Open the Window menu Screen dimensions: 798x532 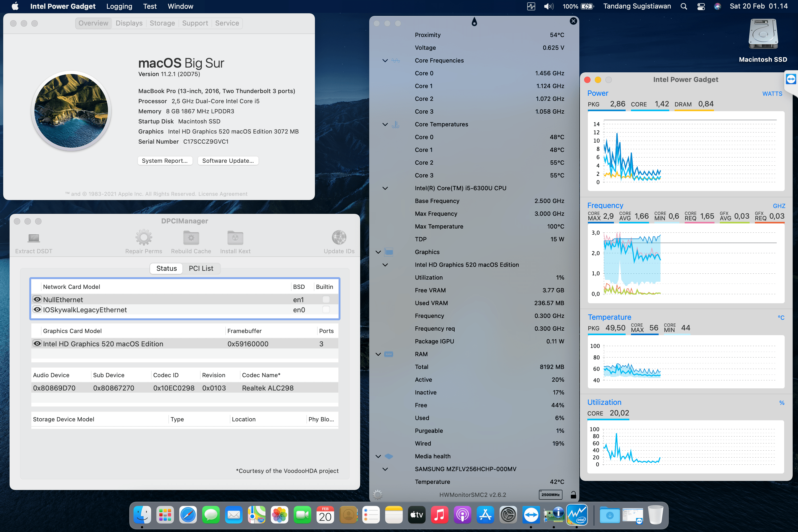(180, 6)
